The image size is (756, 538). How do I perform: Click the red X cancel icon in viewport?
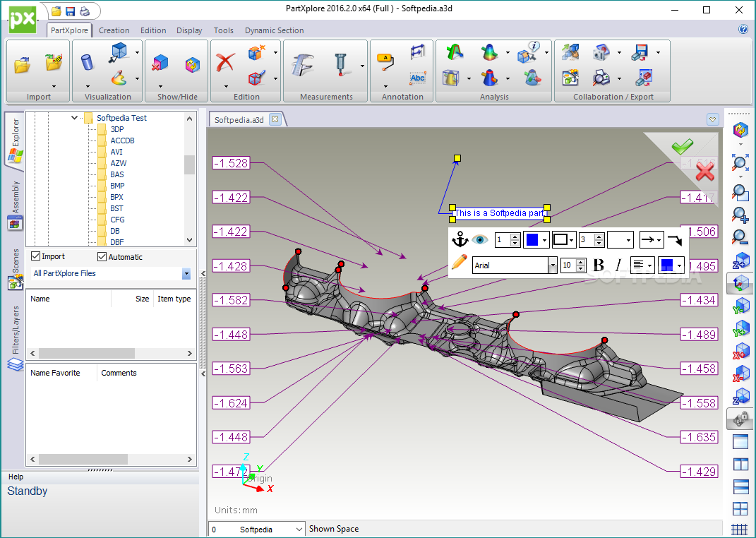click(x=705, y=172)
